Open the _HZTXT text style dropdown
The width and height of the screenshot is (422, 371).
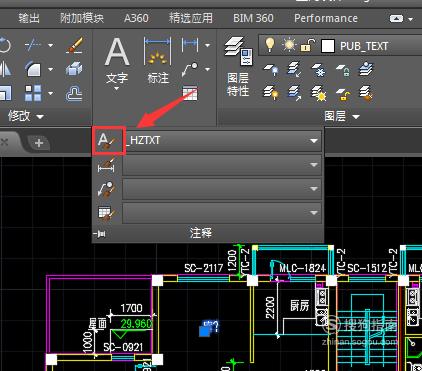[x=223, y=141]
